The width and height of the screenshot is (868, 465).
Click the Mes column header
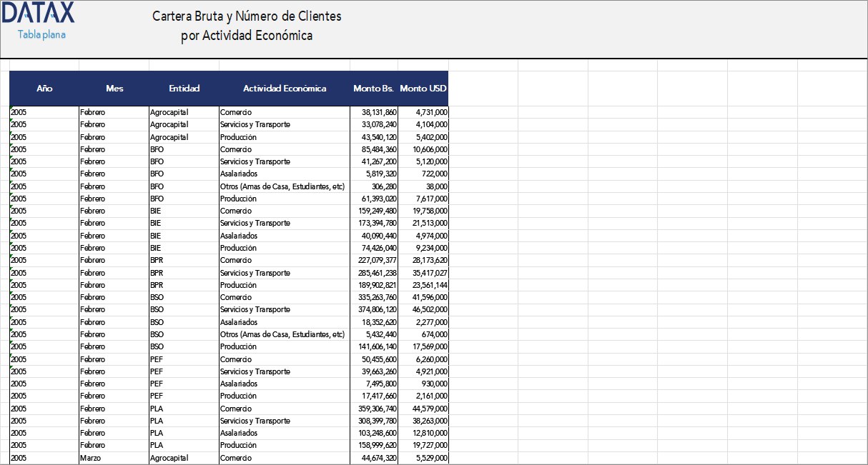[x=114, y=89]
